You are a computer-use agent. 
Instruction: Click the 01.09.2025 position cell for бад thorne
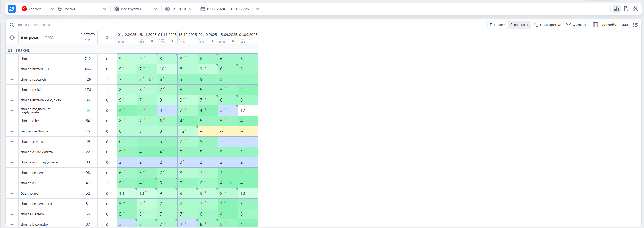coord(248,194)
